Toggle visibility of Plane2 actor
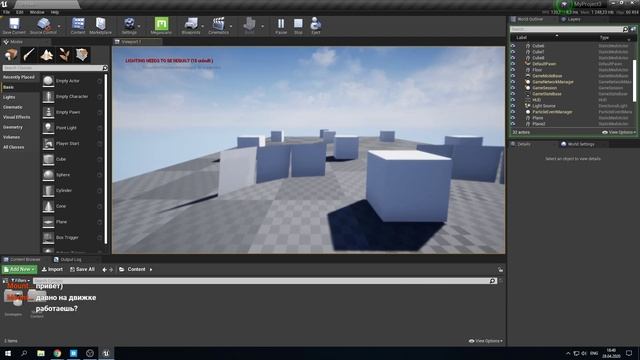The height and width of the screenshot is (360, 640). [513, 124]
